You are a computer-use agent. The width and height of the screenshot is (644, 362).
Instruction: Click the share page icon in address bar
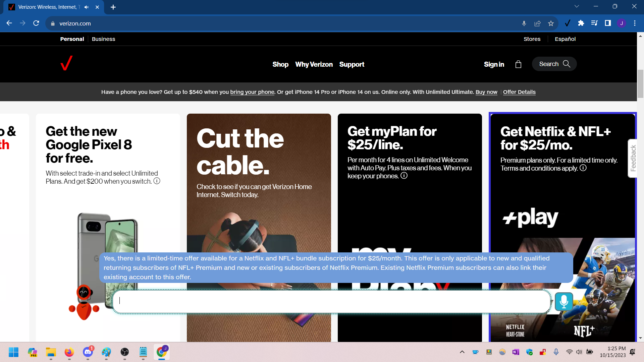[537, 23]
